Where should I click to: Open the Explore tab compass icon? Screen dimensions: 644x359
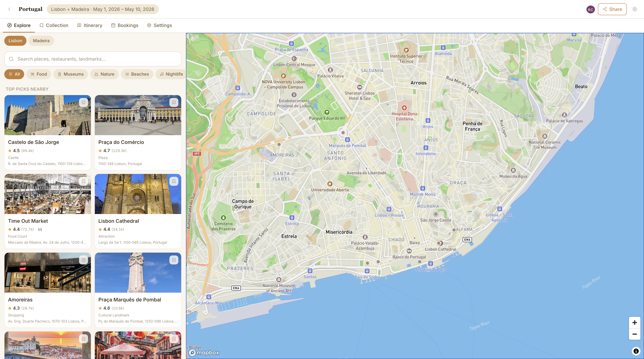10,25
